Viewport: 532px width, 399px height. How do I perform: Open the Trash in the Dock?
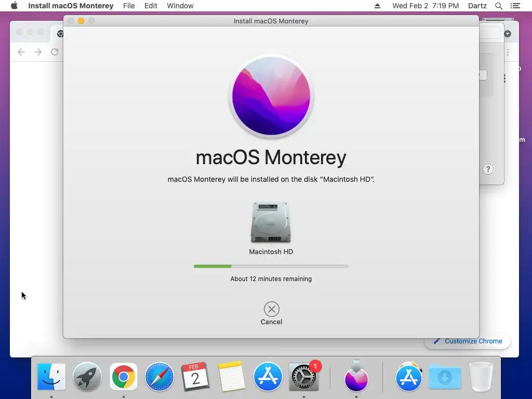tap(481, 377)
